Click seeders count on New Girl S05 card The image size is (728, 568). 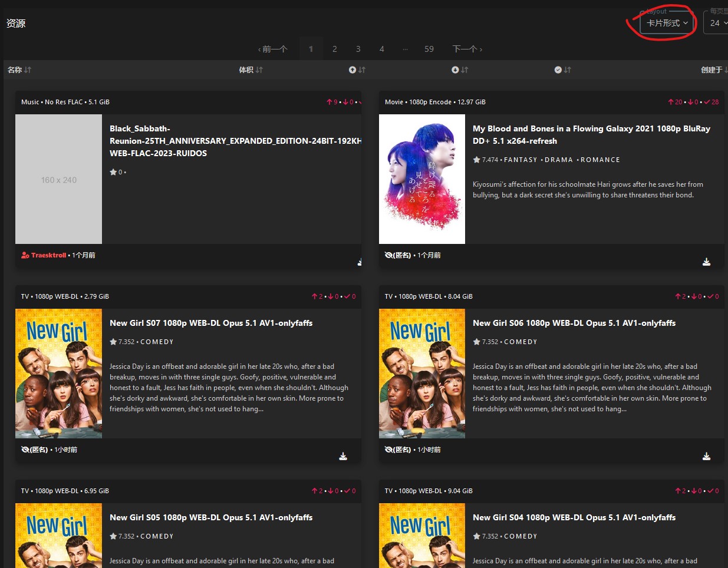(318, 491)
